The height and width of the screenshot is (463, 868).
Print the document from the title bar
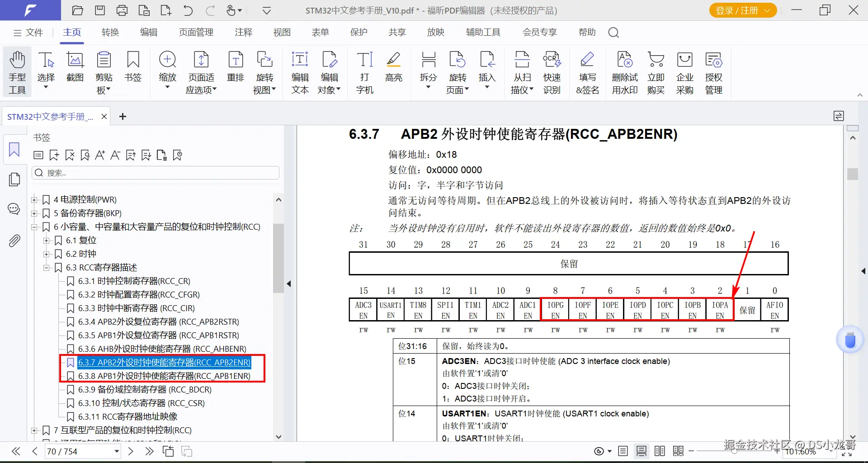pos(122,10)
